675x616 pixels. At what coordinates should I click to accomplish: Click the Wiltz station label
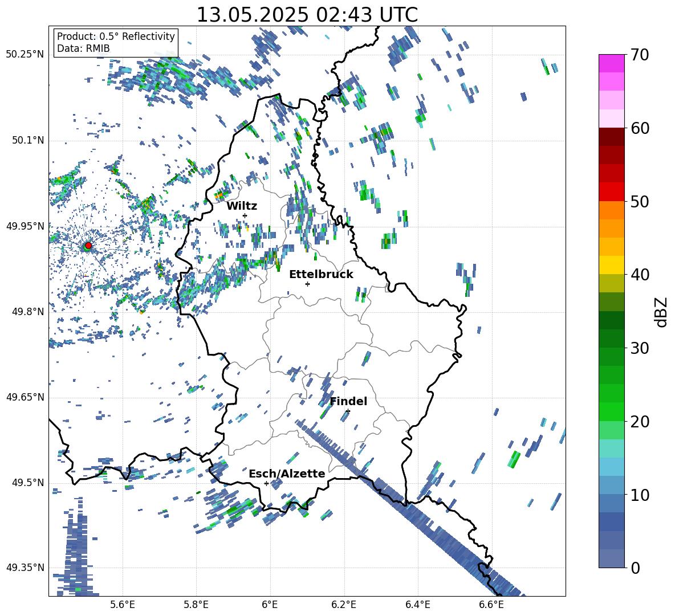tap(242, 206)
